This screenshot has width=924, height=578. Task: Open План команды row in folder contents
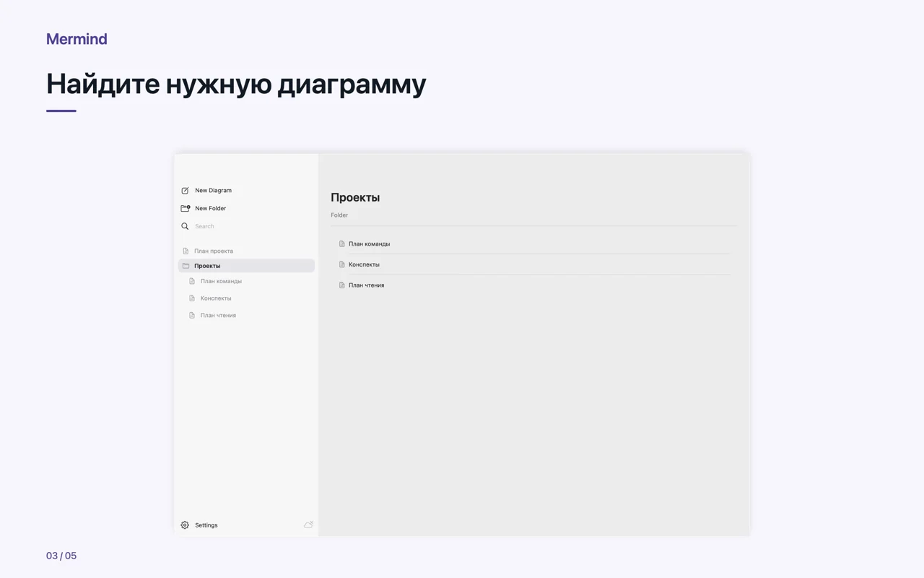click(533, 243)
